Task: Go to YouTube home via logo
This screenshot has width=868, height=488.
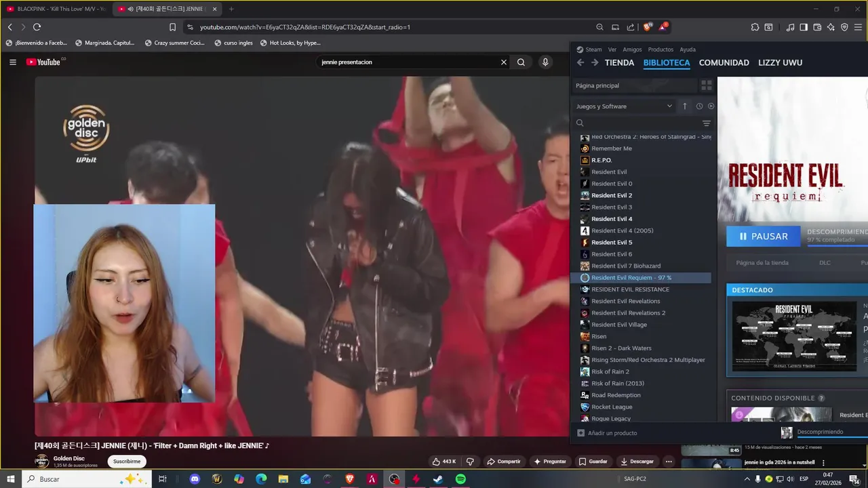Action: [45, 62]
